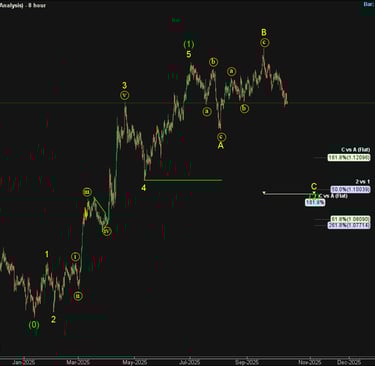Select the circled c directly below B
Image resolution: width=375 pixels, height=366 pixels.
click(x=264, y=42)
